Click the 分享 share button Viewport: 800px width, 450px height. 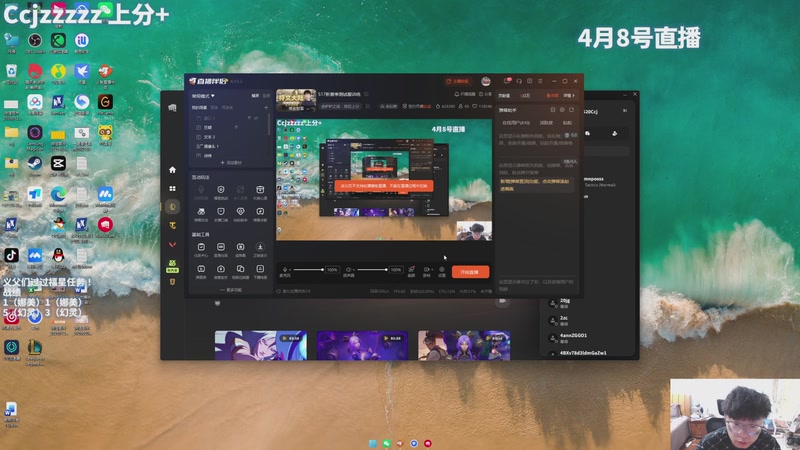click(x=486, y=94)
